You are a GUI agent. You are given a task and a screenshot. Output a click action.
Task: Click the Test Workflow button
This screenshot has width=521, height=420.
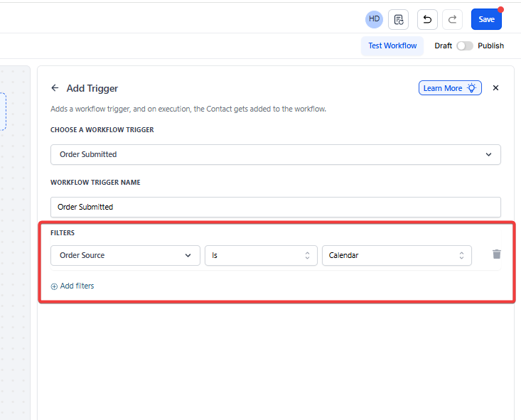392,45
